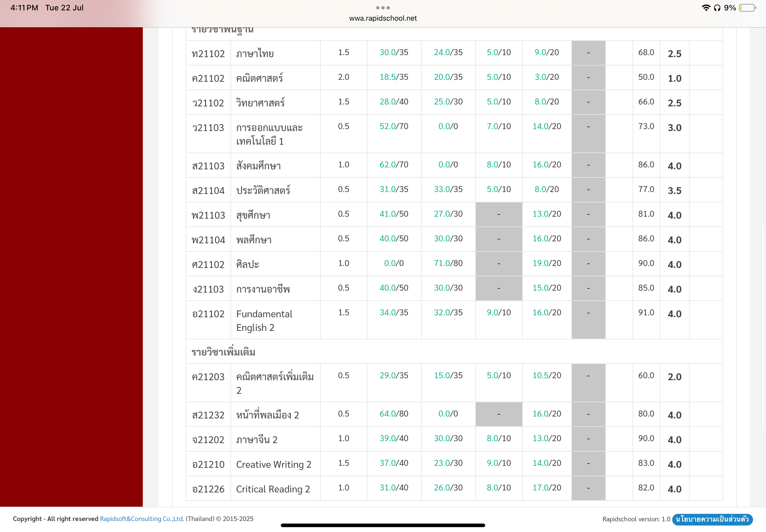This screenshot has height=532, width=766.
Task: Select the ภาษาไทย subject name
Action: tap(255, 53)
